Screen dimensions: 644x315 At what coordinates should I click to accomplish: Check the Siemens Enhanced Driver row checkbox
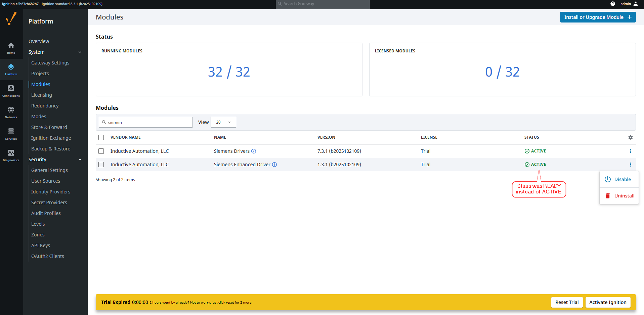(101, 165)
